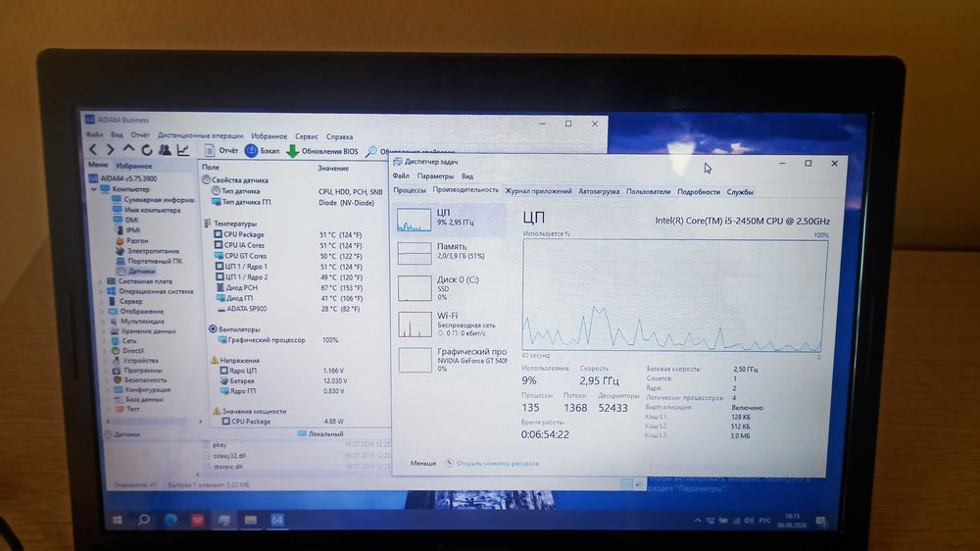Select the CPU Package temperature row
Screen dimensions: 980x551
288,234
